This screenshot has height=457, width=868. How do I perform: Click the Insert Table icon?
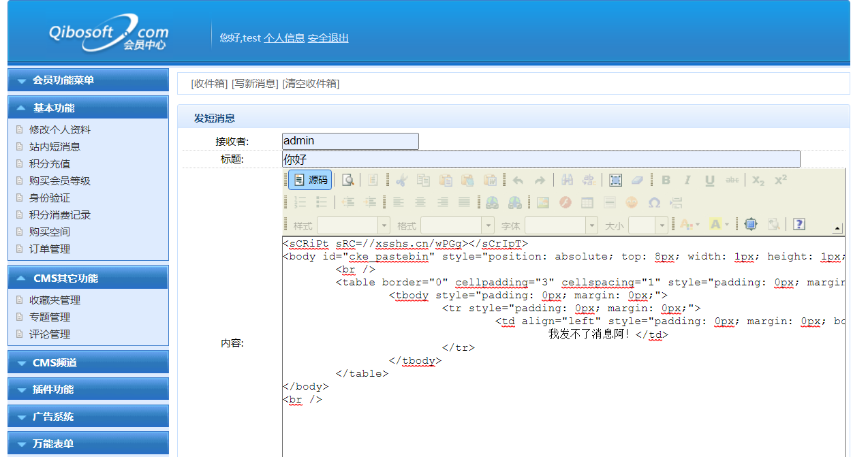587,202
